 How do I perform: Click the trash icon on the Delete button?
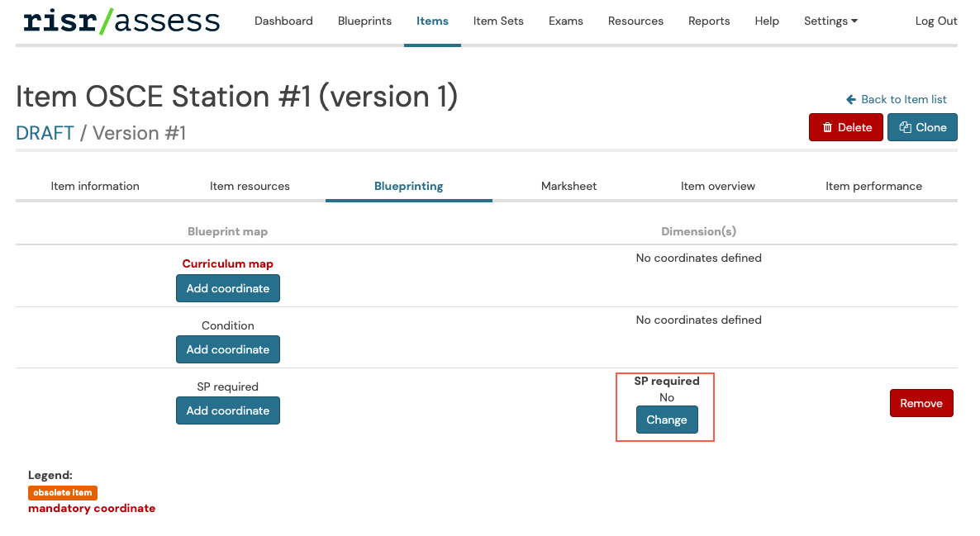click(x=828, y=127)
